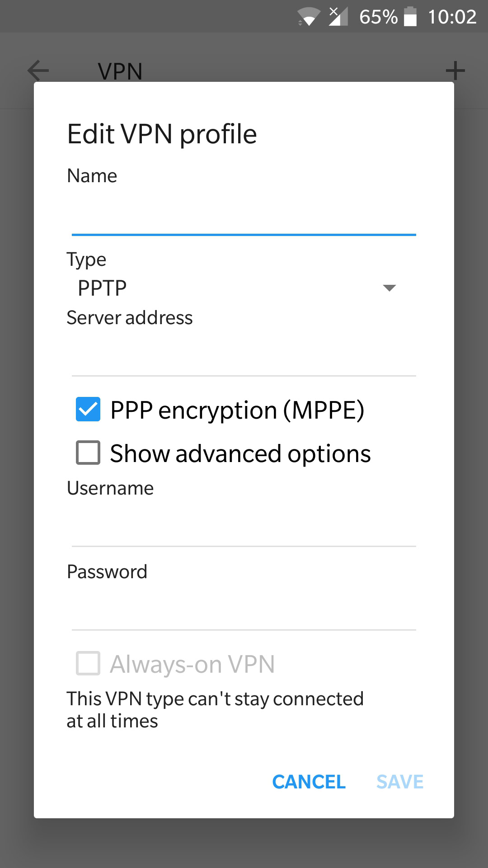Tick the Always-on VPN checkbox
Viewport: 488px width, 868px height.
point(88,664)
